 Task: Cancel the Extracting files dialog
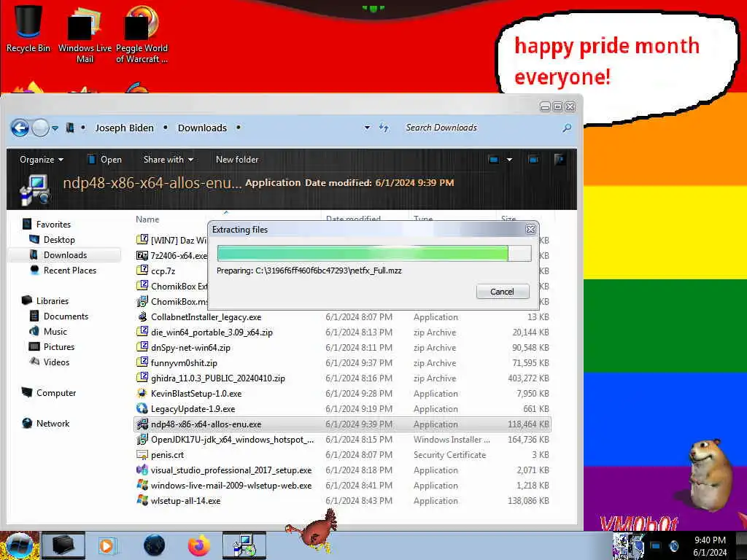point(502,292)
